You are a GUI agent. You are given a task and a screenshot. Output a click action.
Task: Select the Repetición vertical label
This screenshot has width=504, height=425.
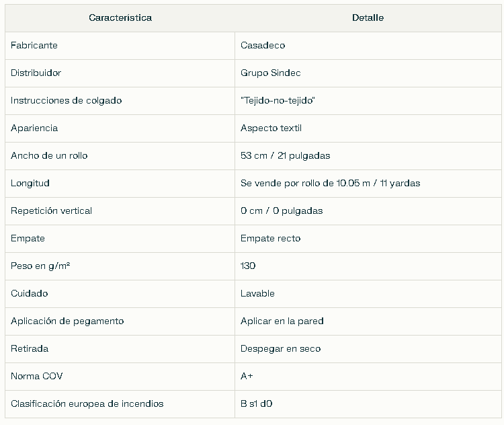click(52, 211)
